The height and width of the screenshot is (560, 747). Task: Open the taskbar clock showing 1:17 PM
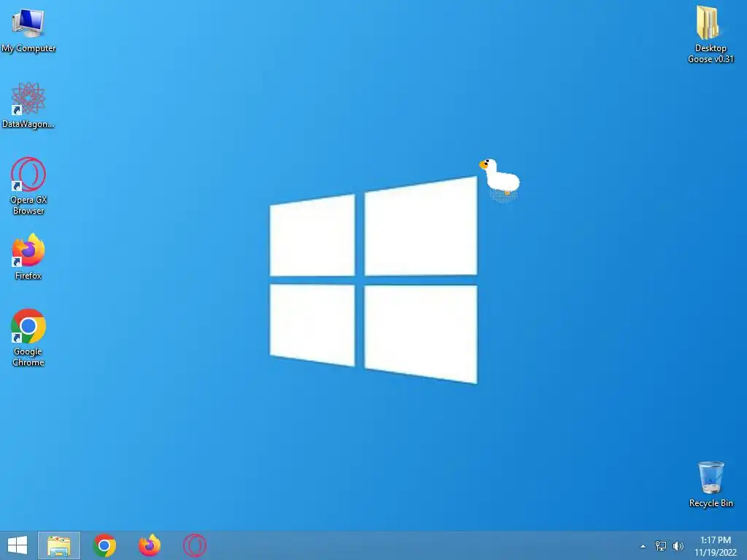[x=716, y=546]
